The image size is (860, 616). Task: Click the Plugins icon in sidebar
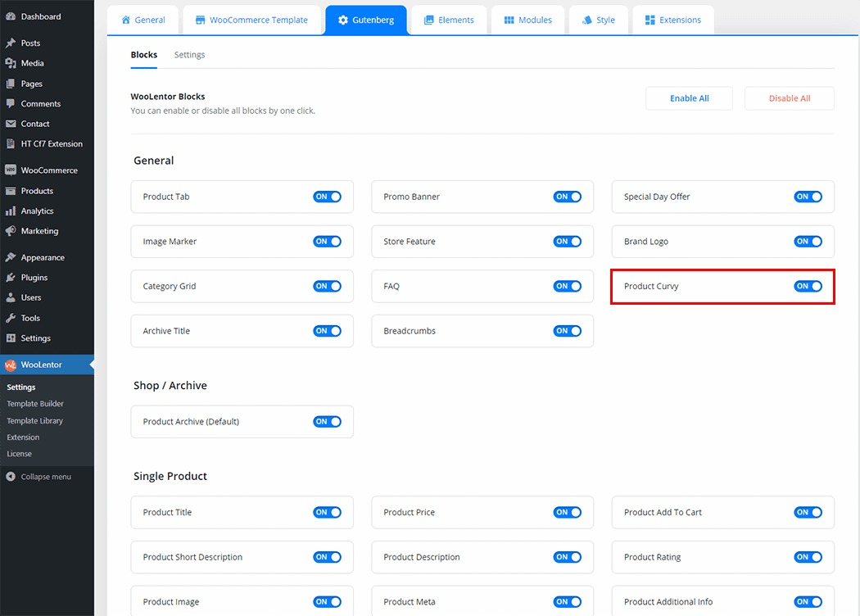[x=11, y=278]
